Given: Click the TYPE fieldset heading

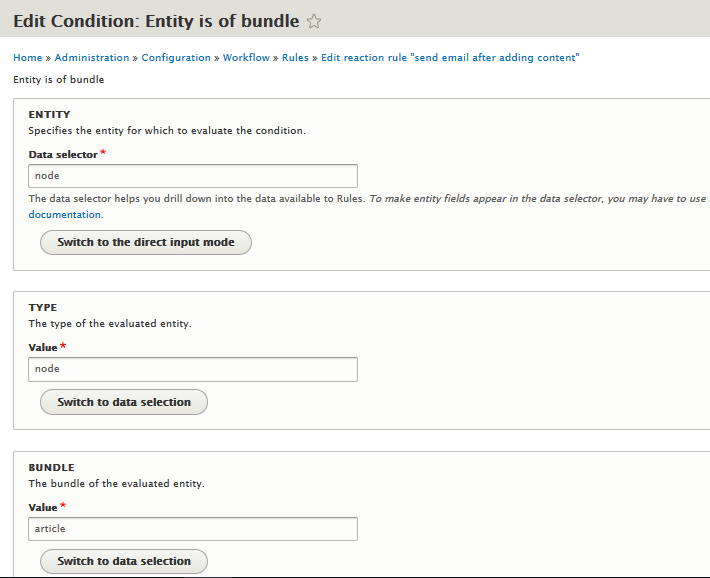Looking at the screenshot, I should click(x=43, y=307).
